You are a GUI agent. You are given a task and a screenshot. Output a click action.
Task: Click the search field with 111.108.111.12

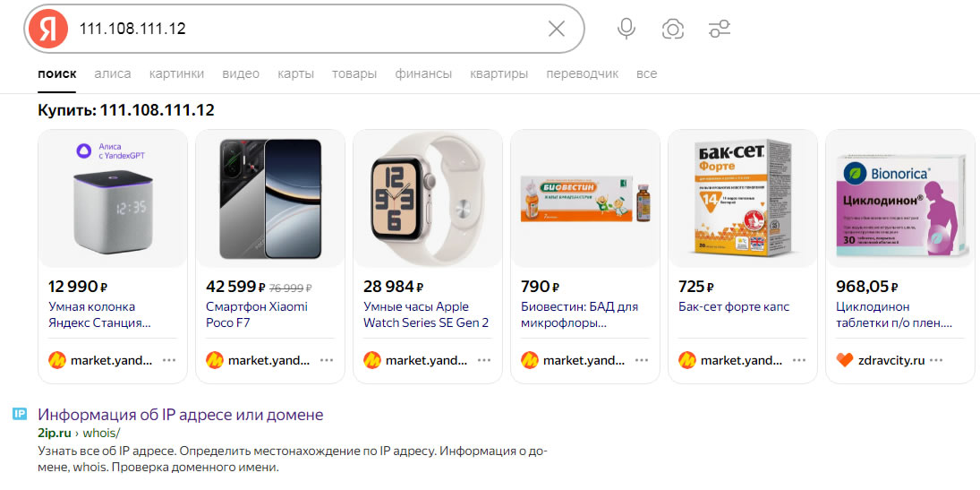(x=304, y=29)
